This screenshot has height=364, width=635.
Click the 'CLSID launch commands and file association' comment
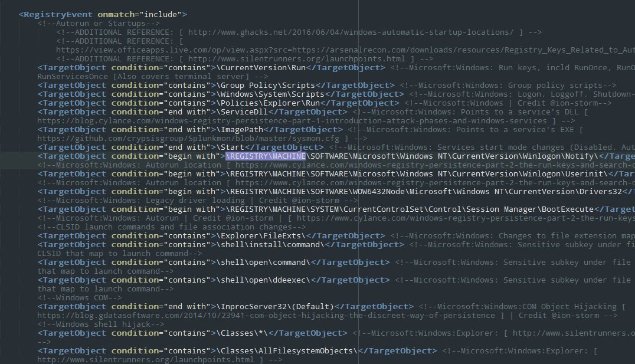click(172, 227)
